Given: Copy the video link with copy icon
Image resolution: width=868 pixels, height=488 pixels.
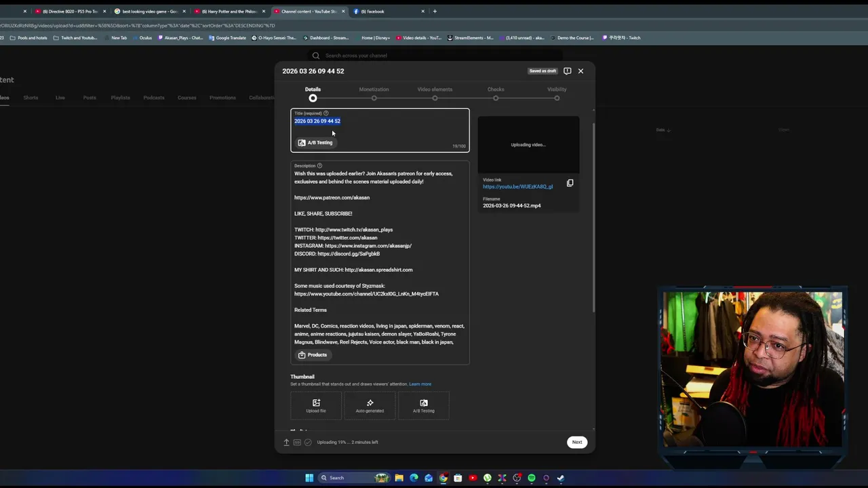Looking at the screenshot, I should (x=570, y=183).
